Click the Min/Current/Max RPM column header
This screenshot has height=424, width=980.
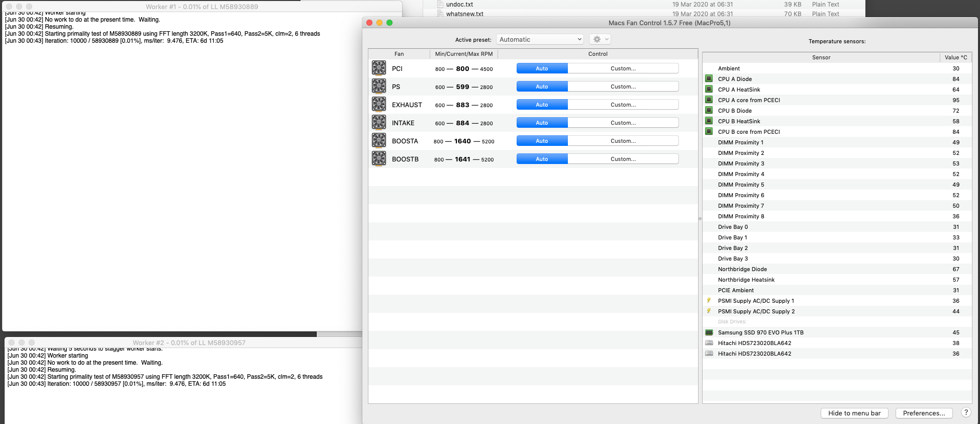(x=464, y=54)
